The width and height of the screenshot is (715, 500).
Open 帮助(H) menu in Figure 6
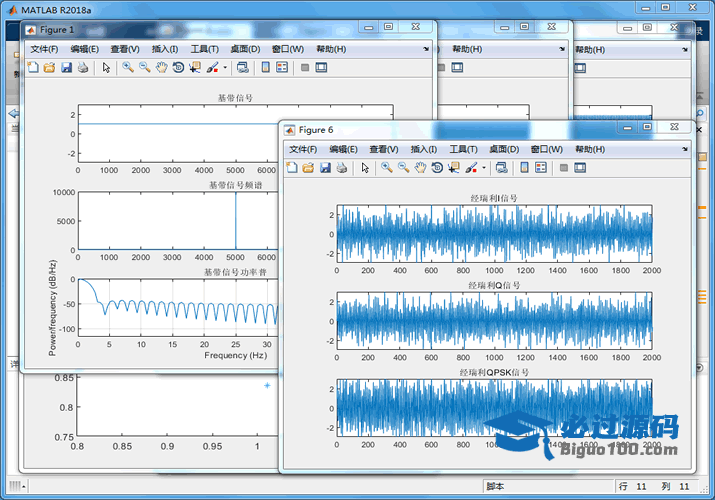590,149
